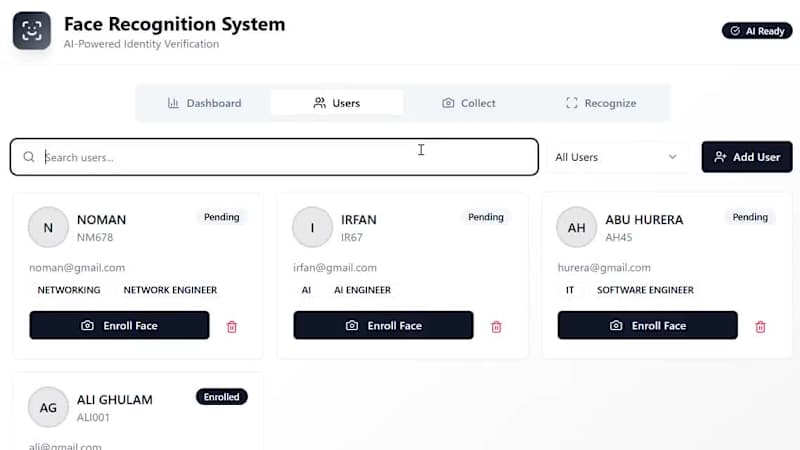Screen dimensions: 800x450
Task: Open the All Users filter dropdown
Action: click(616, 157)
